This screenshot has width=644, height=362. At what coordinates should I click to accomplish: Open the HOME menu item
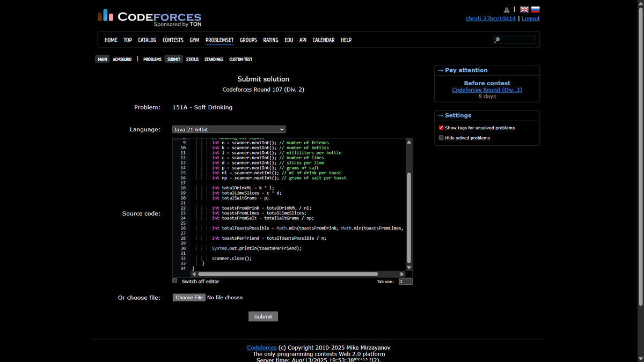coord(111,40)
